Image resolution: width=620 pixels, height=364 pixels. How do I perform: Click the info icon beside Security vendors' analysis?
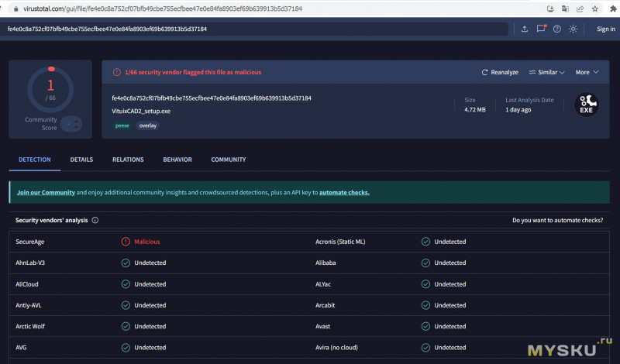click(95, 221)
